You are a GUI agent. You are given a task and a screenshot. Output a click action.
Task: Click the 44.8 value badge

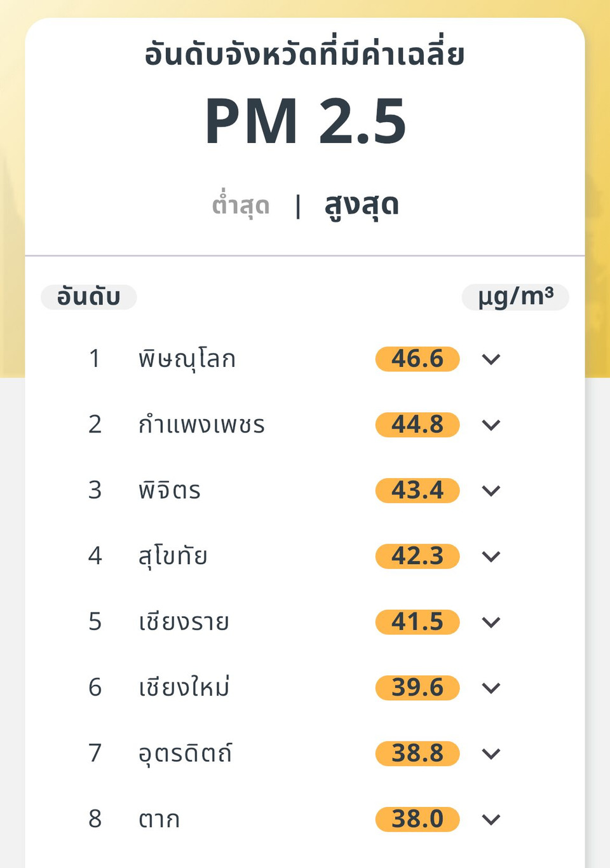417,425
